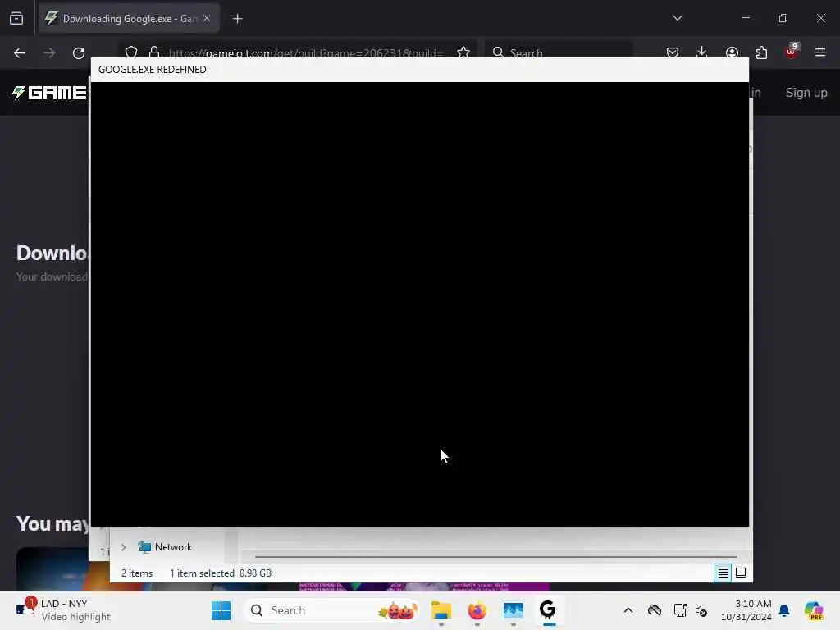Open Firefox account icon
Screen dimensions: 840x630
point(732,52)
